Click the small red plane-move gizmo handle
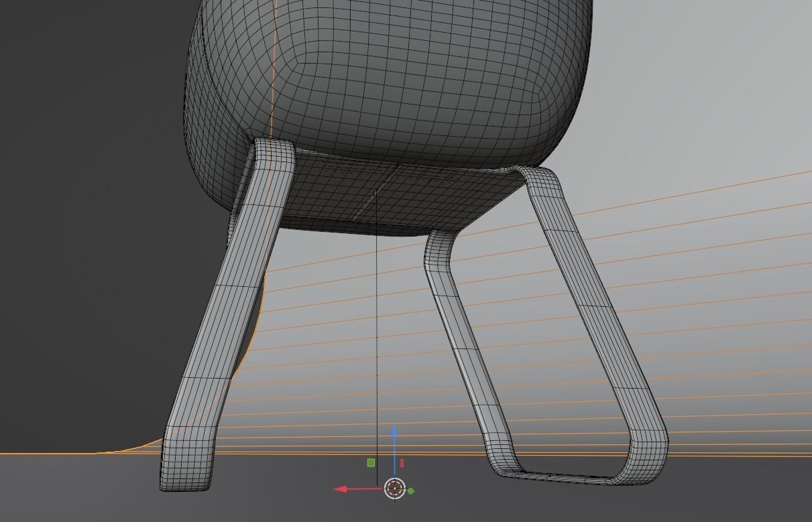The width and height of the screenshot is (812, 522). click(x=402, y=463)
